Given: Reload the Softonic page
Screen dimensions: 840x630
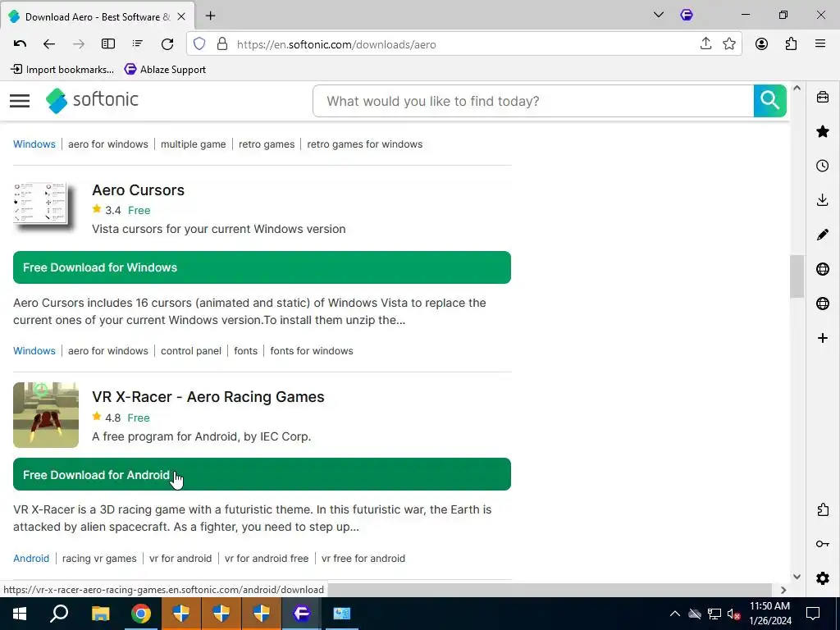Looking at the screenshot, I should 167,44.
